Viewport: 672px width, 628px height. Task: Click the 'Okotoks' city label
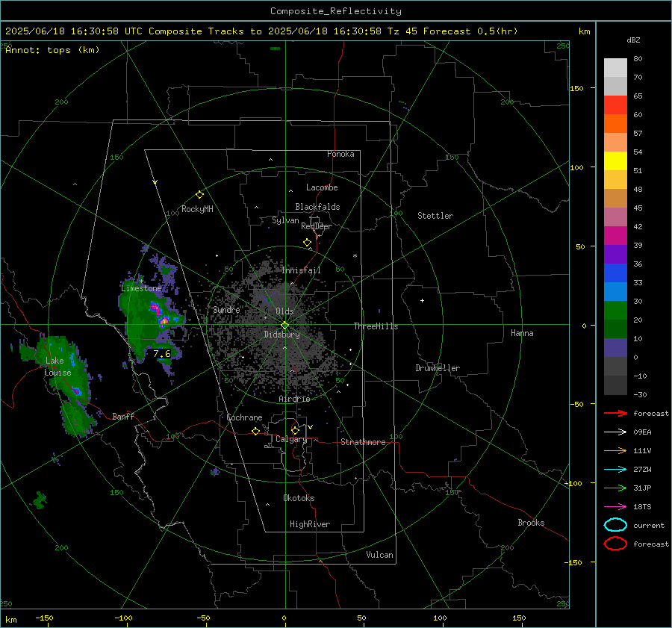[x=299, y=498]
